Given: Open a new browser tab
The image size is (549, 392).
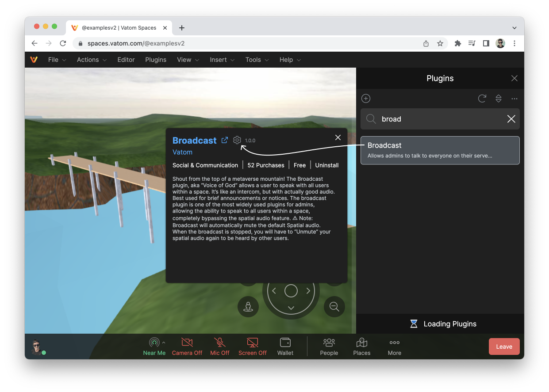Looking at the screenshot, I should 182,28.
